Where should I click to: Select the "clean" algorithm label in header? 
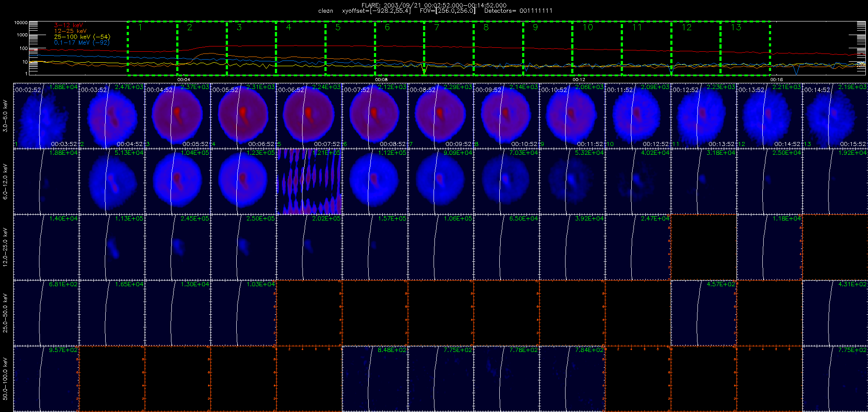pos(326,11)
